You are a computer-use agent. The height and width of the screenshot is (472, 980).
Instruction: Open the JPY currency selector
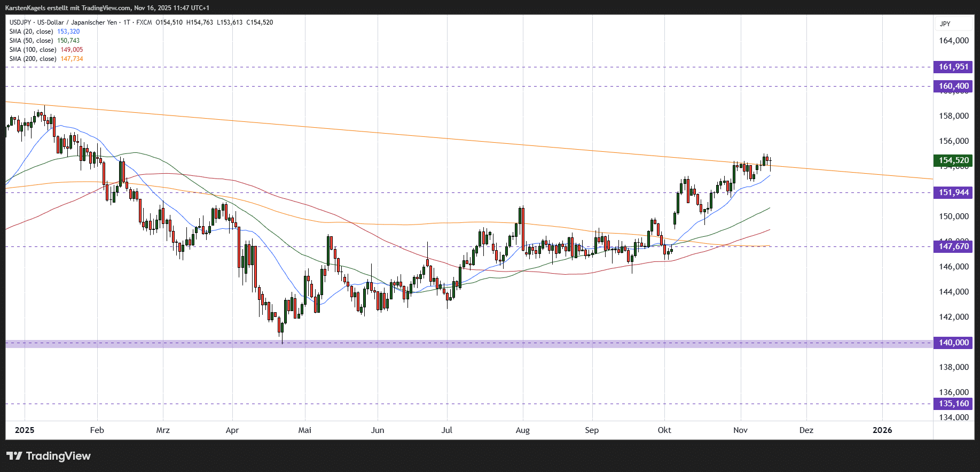tap(945, 24)
